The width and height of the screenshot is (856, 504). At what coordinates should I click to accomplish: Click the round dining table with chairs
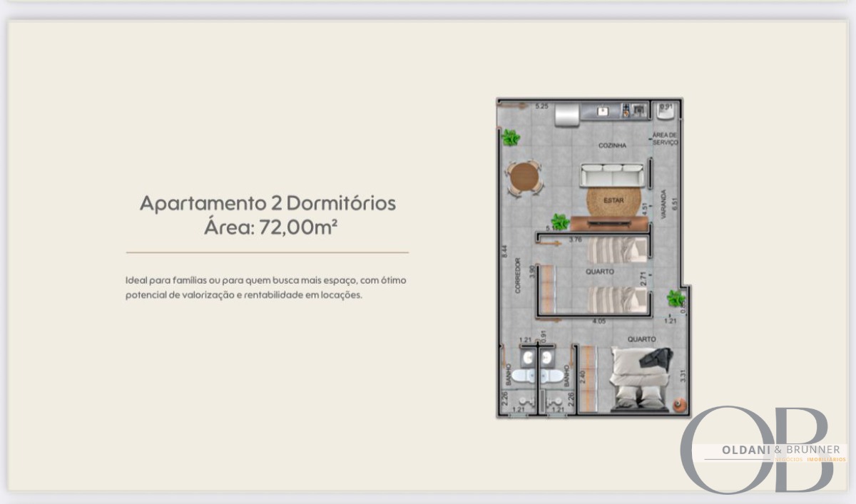[x=524, y=178]
